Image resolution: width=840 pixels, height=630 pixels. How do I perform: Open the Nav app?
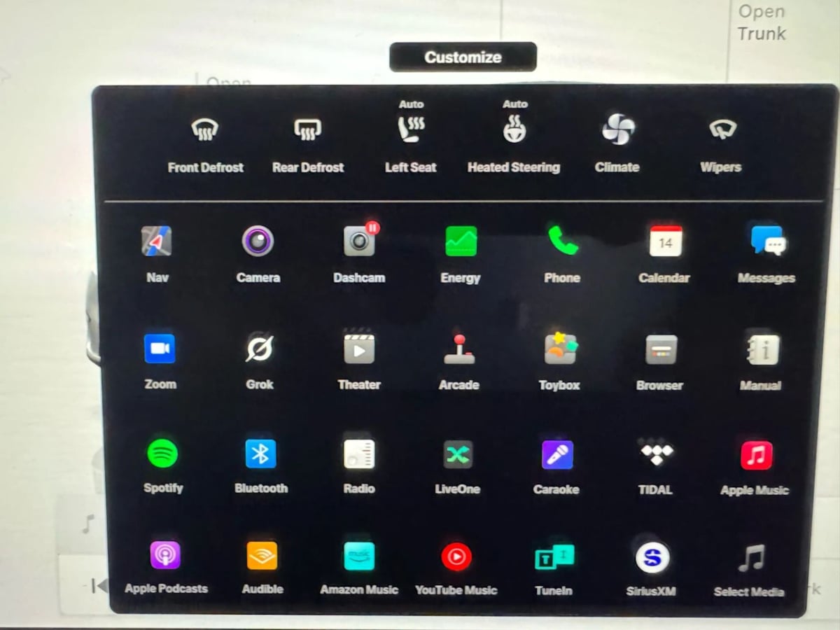click(157, 241)
